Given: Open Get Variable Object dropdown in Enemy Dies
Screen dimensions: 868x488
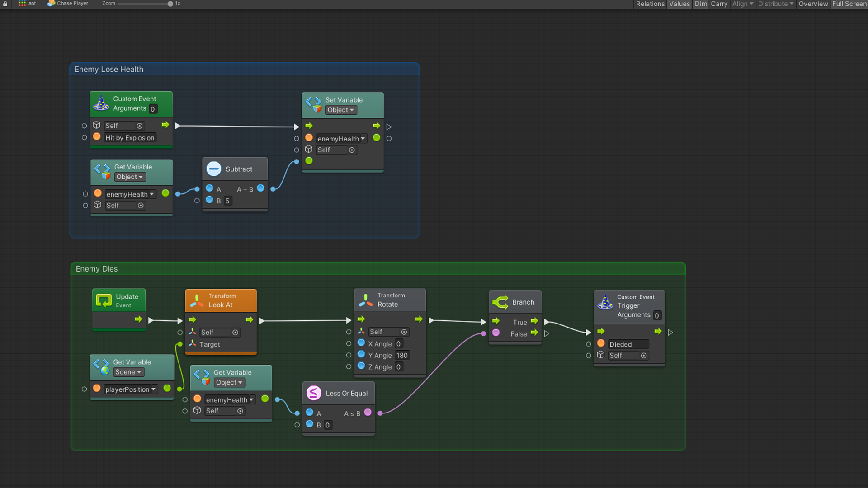Looking at the screenshot, I should [x=230, y=382].
